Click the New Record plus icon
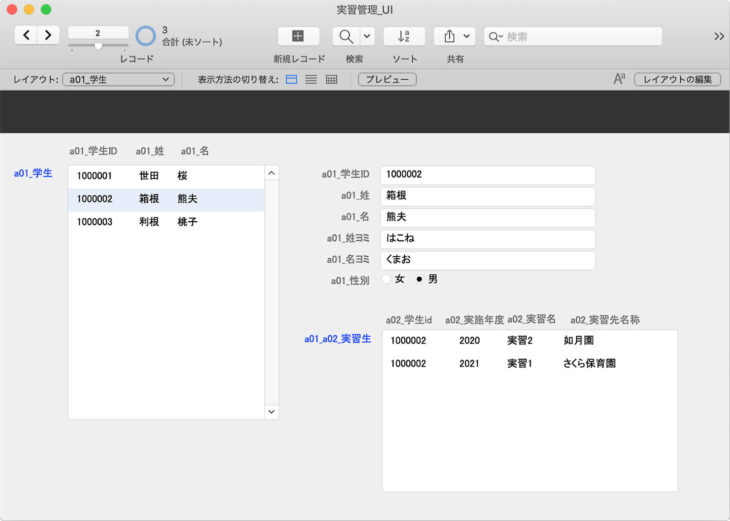730x521 pixels. coord(298,36)
